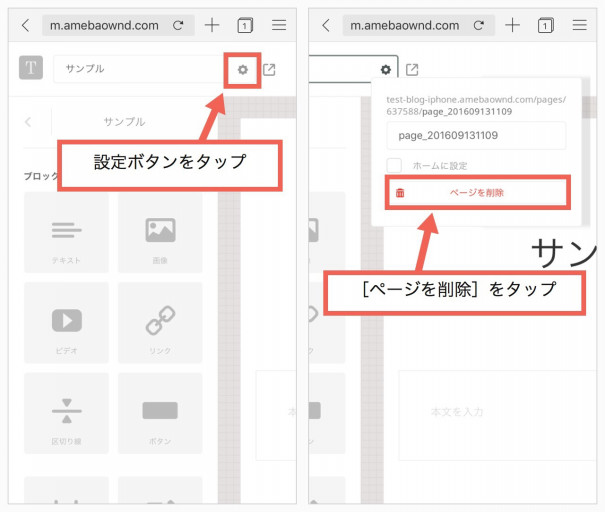The height and width of the screenshot is (512, 605).
Task: Open external preview icon in right screenshot
Action: click(412, 70)
